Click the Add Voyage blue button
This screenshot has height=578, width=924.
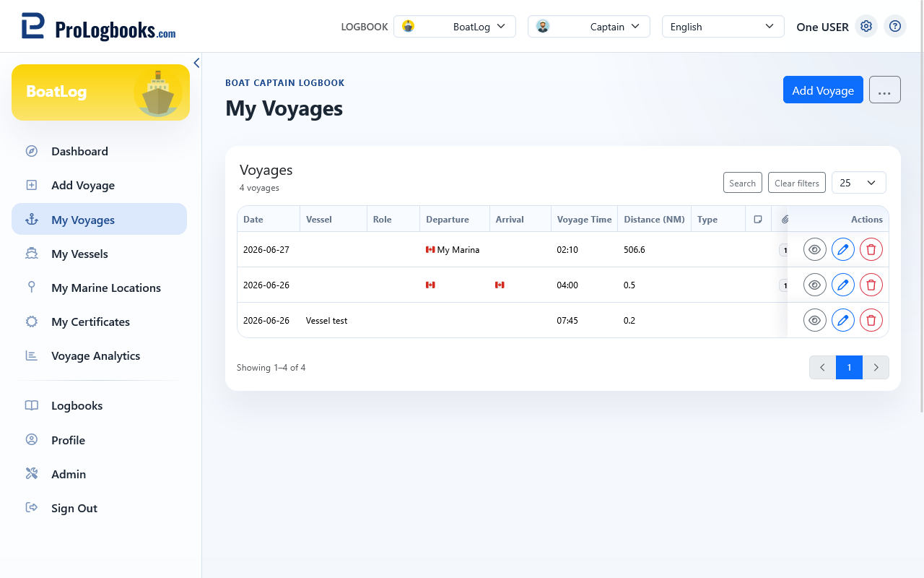tap(823, 90)
